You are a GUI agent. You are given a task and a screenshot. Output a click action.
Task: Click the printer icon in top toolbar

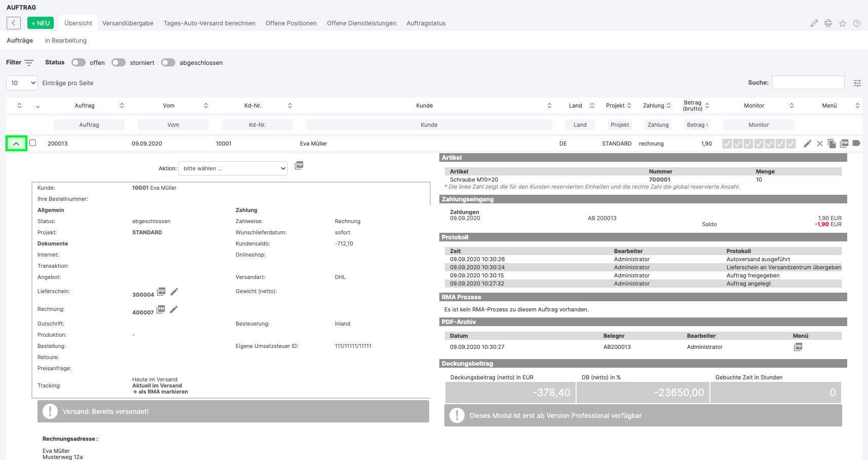(828, 23)
